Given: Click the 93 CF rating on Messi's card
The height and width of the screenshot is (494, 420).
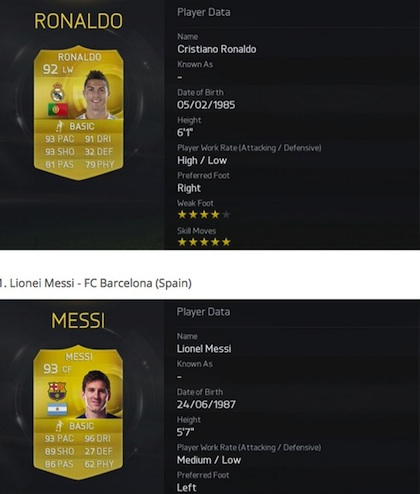Looking at the screenshot, I should [57, 369].
